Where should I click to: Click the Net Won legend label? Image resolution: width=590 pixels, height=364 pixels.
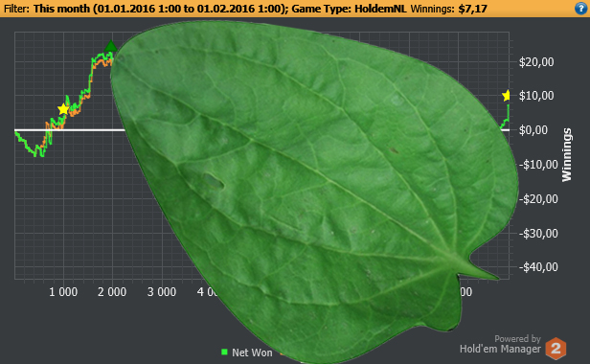click(x=252, y=353)
